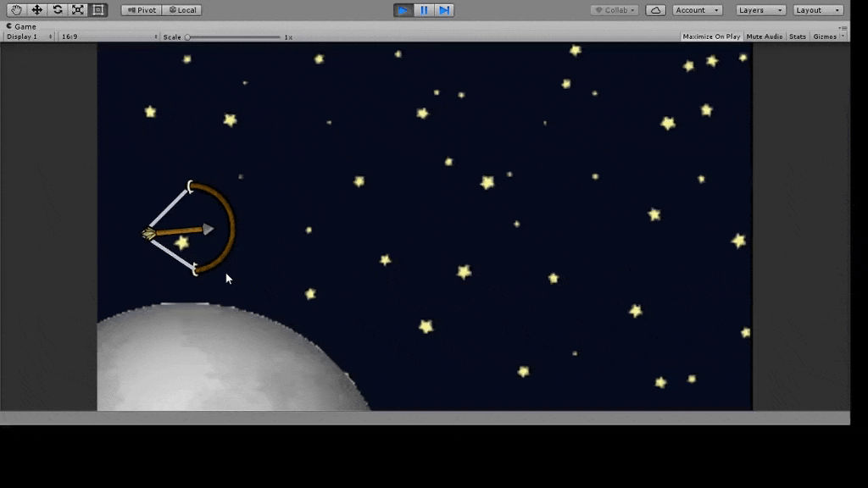The height and width of the screenshot is (488, 868).
Task: Stop play mode with Play button
Action: [403, 10]
